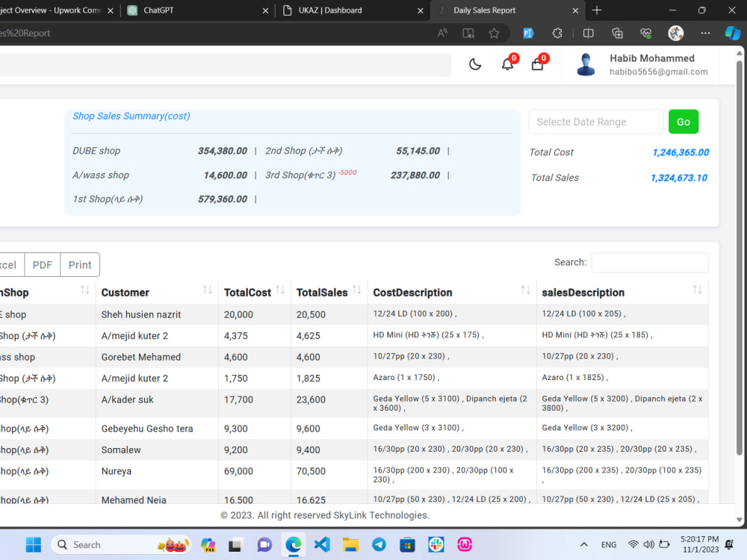Open Copilot preview taskbar icon
747x560 pixels.
208,545
